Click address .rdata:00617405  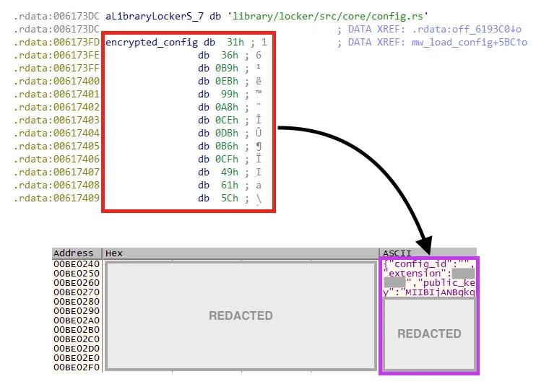[57, 147]
